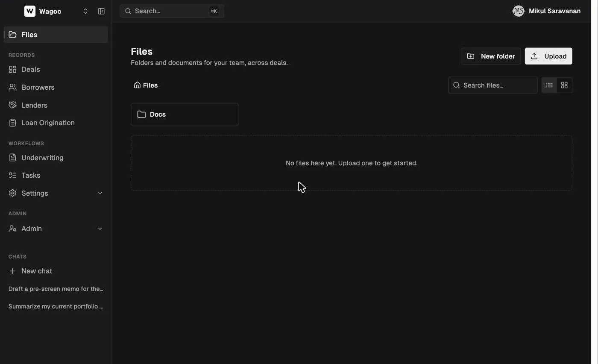Click the Files folder icon in sidebar
Viewport: 598px width, 364px height.
13,35
